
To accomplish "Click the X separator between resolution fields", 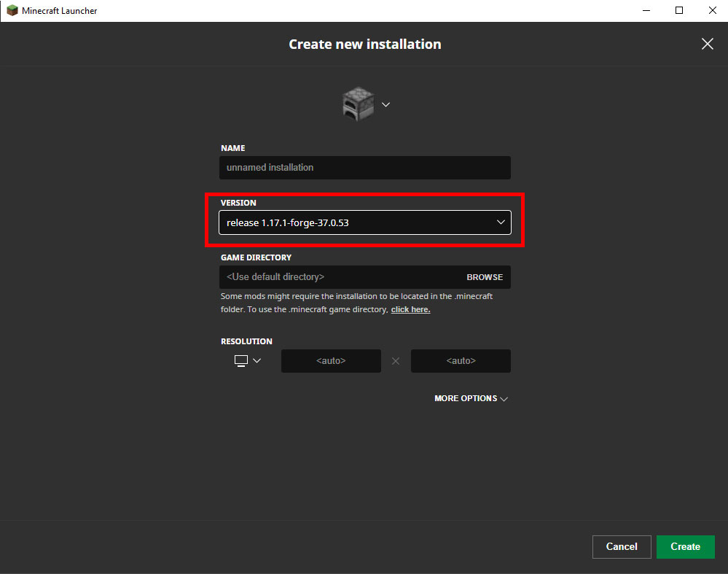I will (395, 360).
